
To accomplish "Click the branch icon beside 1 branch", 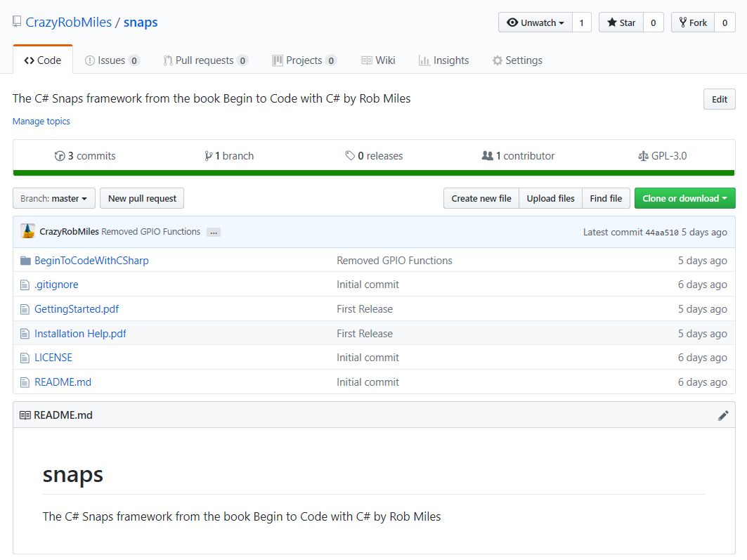I will click(x=208, y=156).
